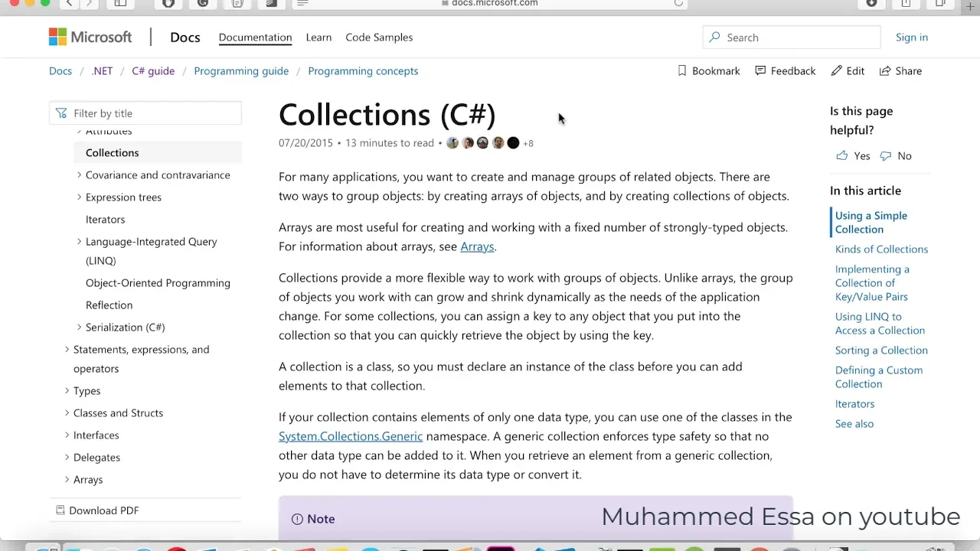Viewport: 980px width, 551px height.
Task: Expand the Delegates section
Action: (67, 458)
